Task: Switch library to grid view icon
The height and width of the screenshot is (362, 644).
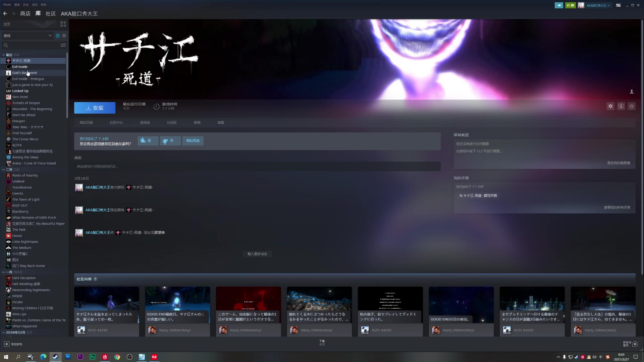Action: tap(63, 24)
